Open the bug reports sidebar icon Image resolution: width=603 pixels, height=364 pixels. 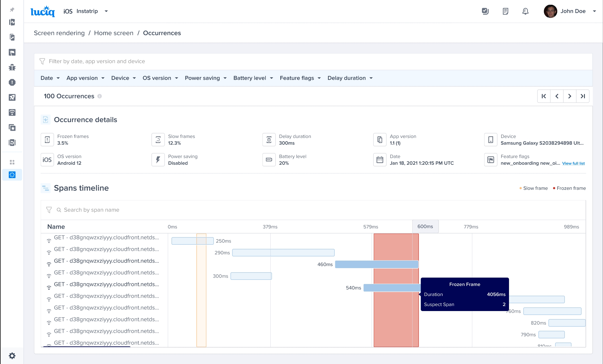[12, 67]
